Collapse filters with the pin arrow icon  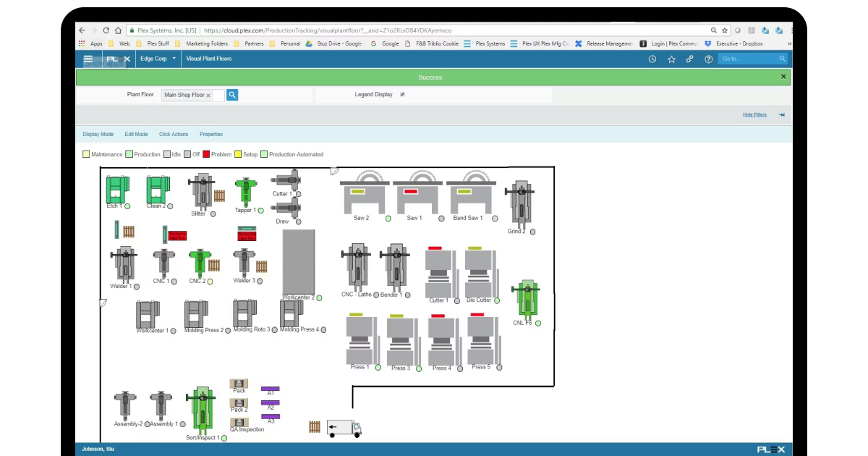tap(782, 115)
